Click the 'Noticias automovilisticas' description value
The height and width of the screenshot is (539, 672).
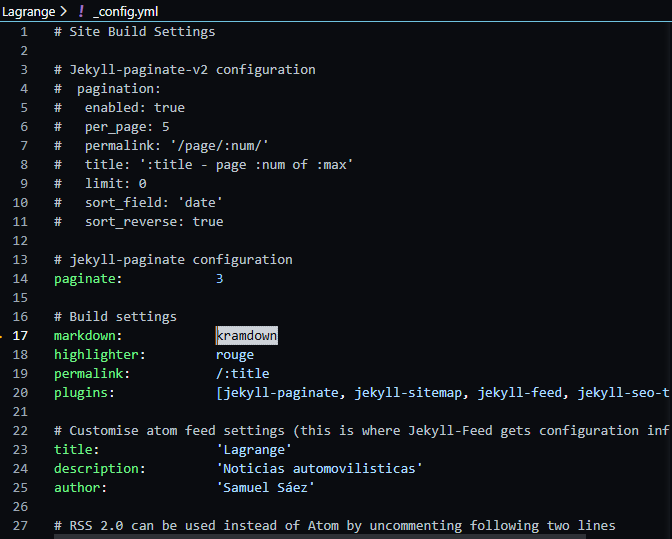point(320,469)
